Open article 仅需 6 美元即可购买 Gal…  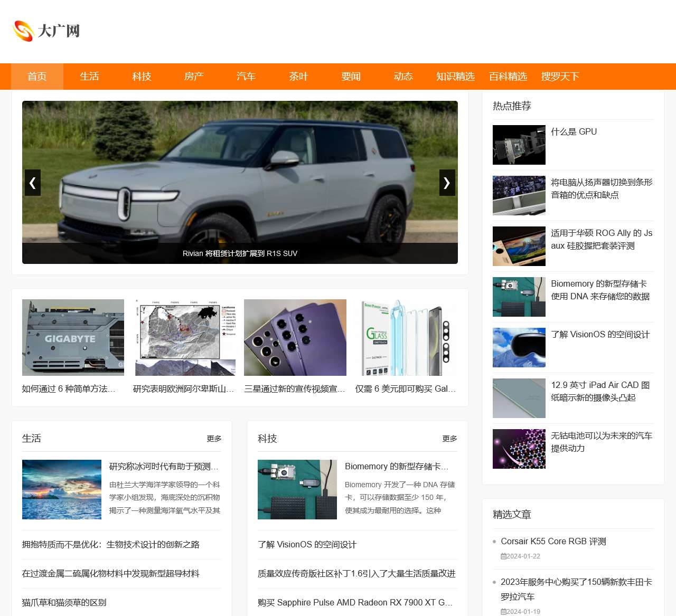(x=406, y=389)
